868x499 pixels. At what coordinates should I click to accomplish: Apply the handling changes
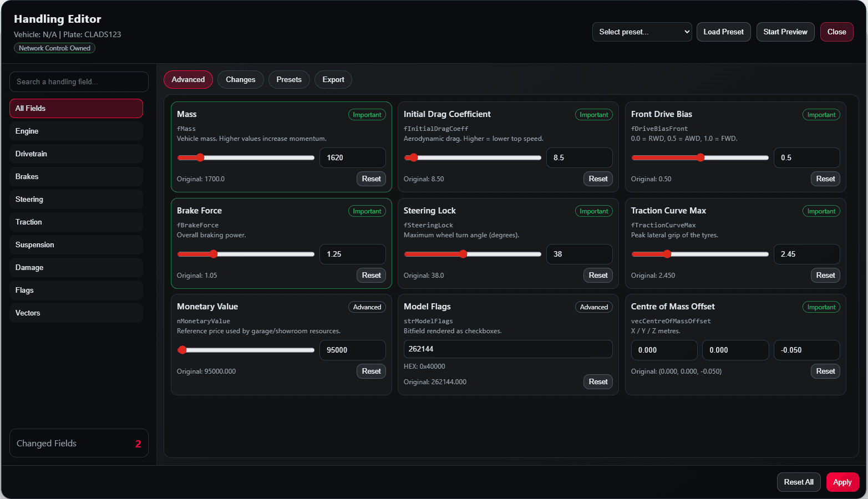tap(842, 482)
